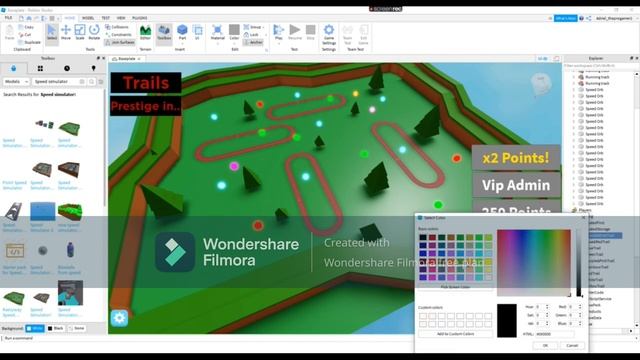Screen dimensions: 640x360
Task: Adjust the Blue value stepper
Action: click(x=580, y=323)
